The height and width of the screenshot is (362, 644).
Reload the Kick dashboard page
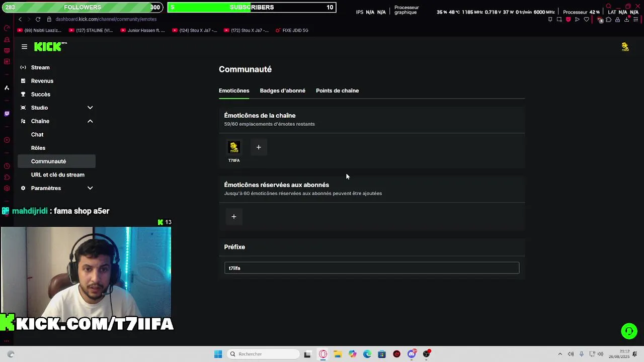point(38,19)
